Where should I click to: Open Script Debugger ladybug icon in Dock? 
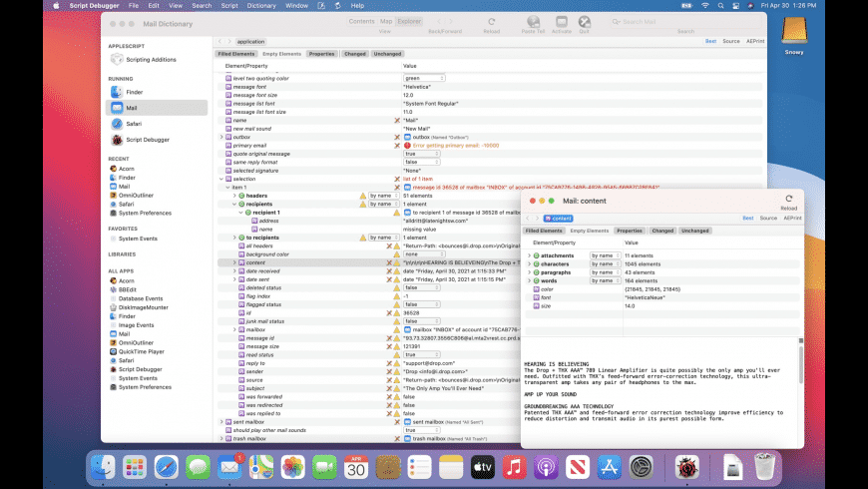[x=686, y=467]
